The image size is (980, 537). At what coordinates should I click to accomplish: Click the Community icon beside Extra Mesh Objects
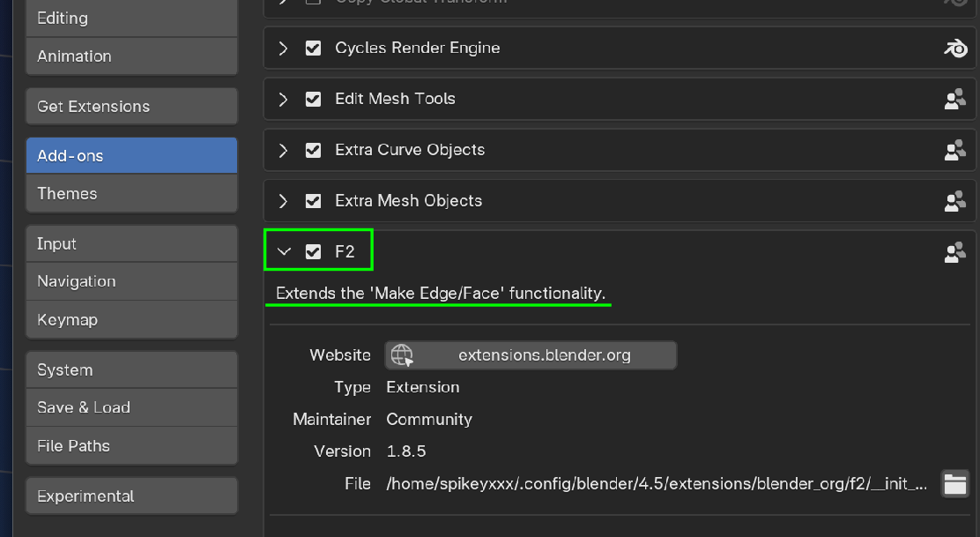click(x=955, y=201)
